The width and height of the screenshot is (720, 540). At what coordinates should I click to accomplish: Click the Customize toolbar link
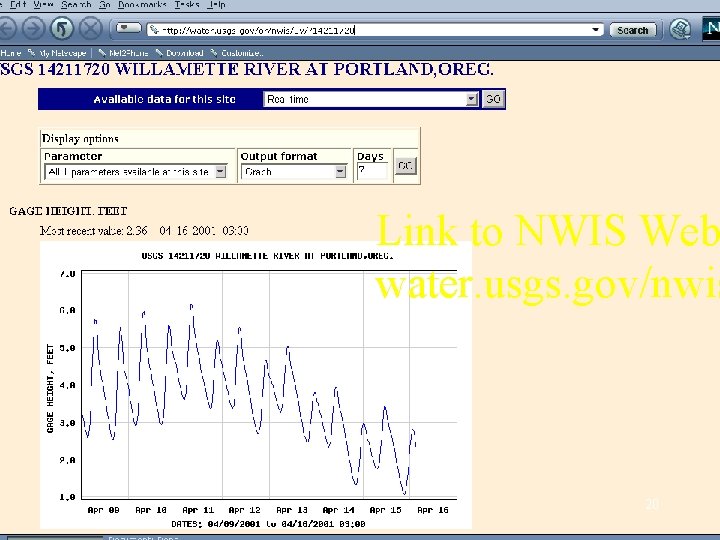coord(237,53)
